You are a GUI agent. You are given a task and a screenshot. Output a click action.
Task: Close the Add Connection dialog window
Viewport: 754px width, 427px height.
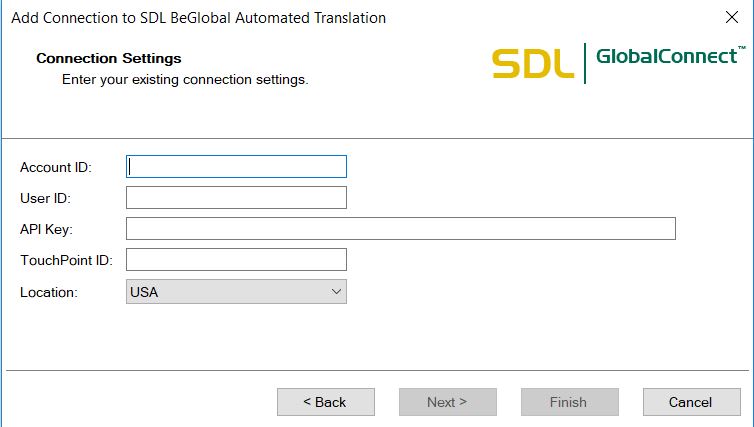click(x=731, y=17)
